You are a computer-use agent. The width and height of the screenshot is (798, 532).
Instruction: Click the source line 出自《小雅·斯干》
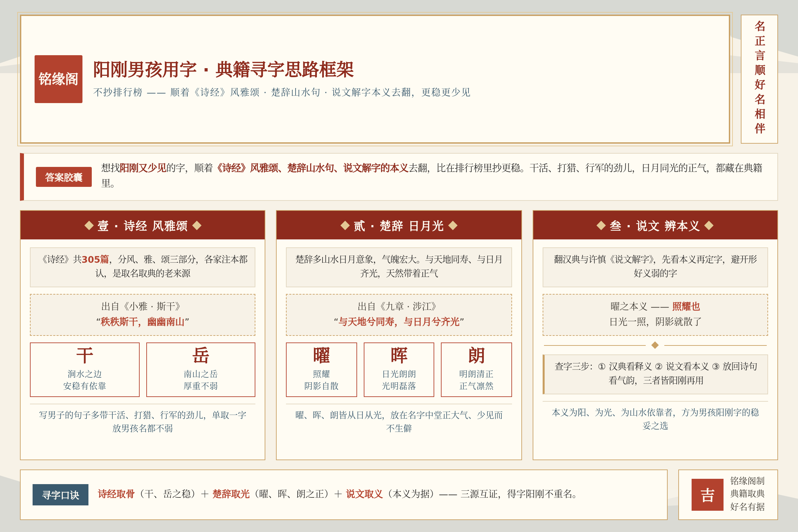(143, 306)
